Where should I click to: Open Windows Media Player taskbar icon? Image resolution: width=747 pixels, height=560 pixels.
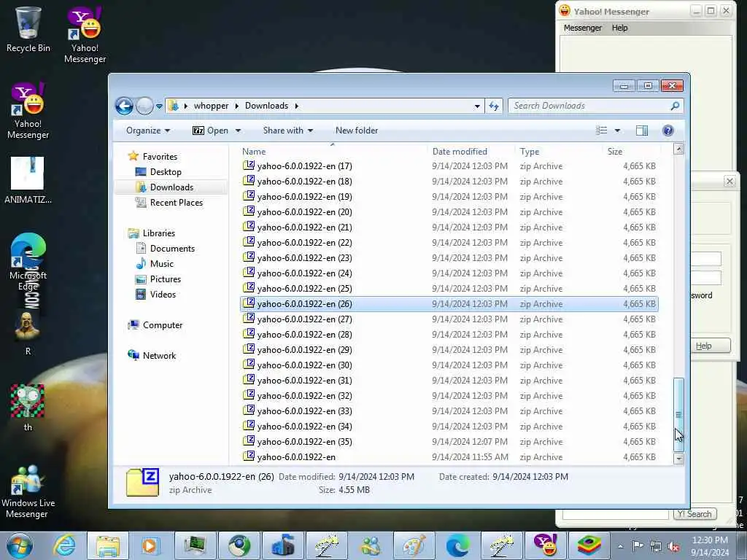[150, 545]
